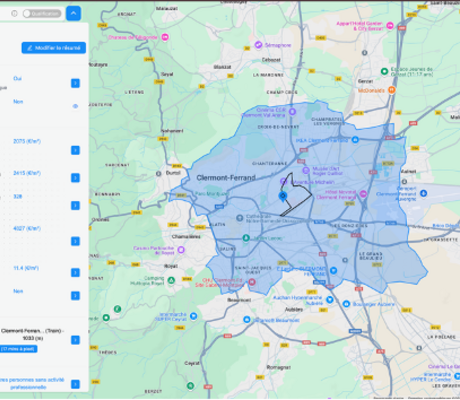The height and width of the screenshot is (400, 460).
Task: Click the Clermont-Ferrand city label
Action: click(x=226, y=178)
